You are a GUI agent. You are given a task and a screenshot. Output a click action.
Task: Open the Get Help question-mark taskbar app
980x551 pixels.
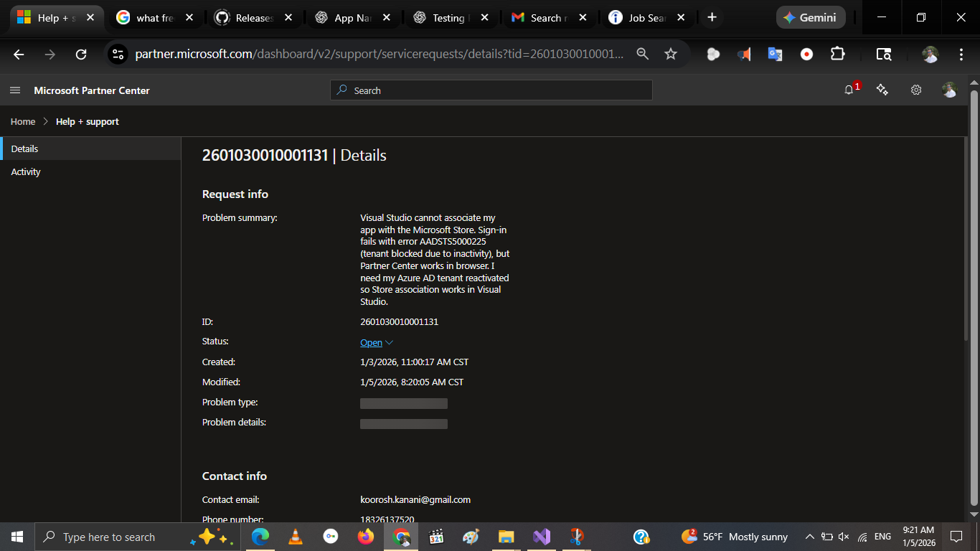641,537
